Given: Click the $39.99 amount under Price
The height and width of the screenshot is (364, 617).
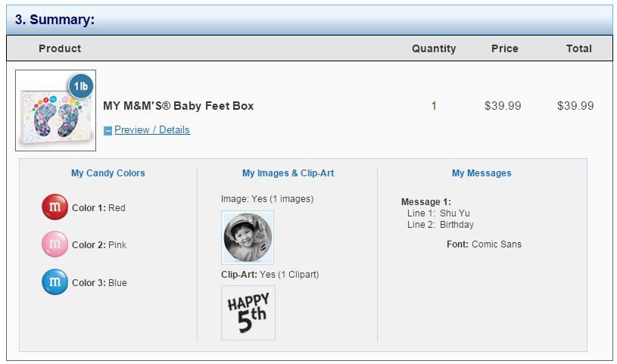Looking at the screenshot, I should point(503,106).
